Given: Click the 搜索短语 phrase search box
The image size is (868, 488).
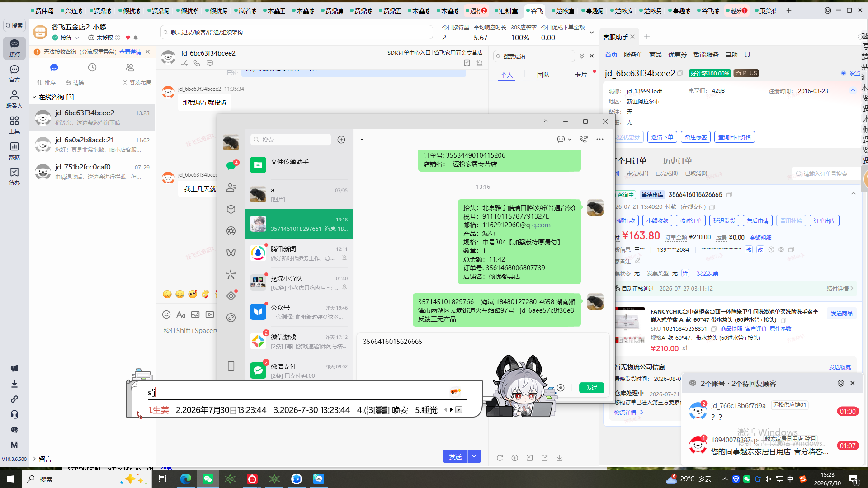Looking at the screenshot, I should click(534, 56).
